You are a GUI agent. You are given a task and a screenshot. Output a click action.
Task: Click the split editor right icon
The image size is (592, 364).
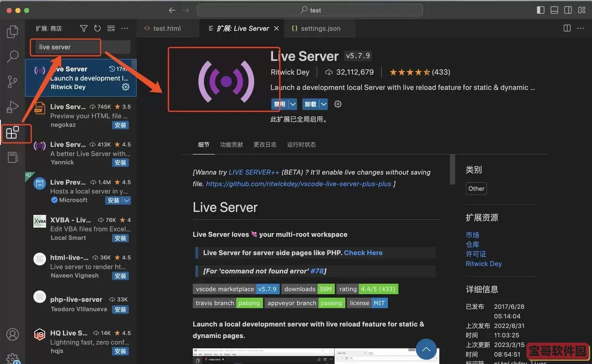[567, 28]
